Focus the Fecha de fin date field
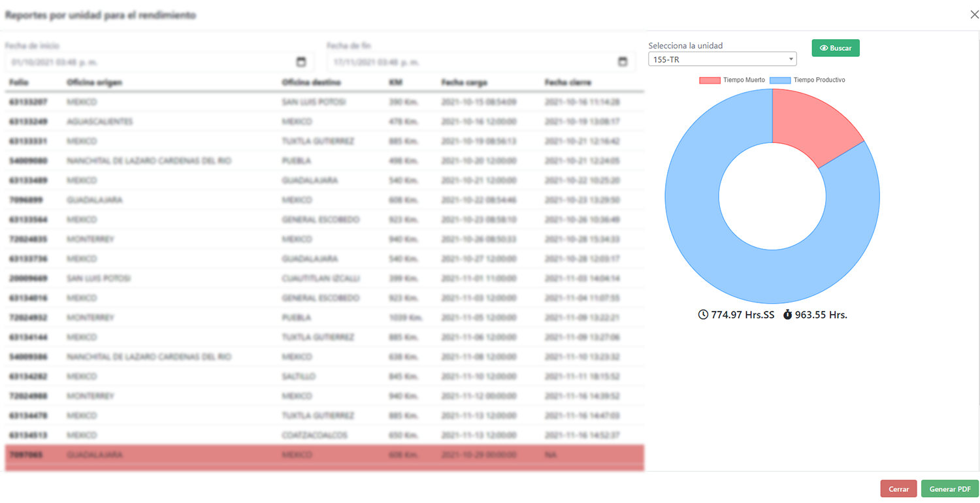 (x=470, y=62)
